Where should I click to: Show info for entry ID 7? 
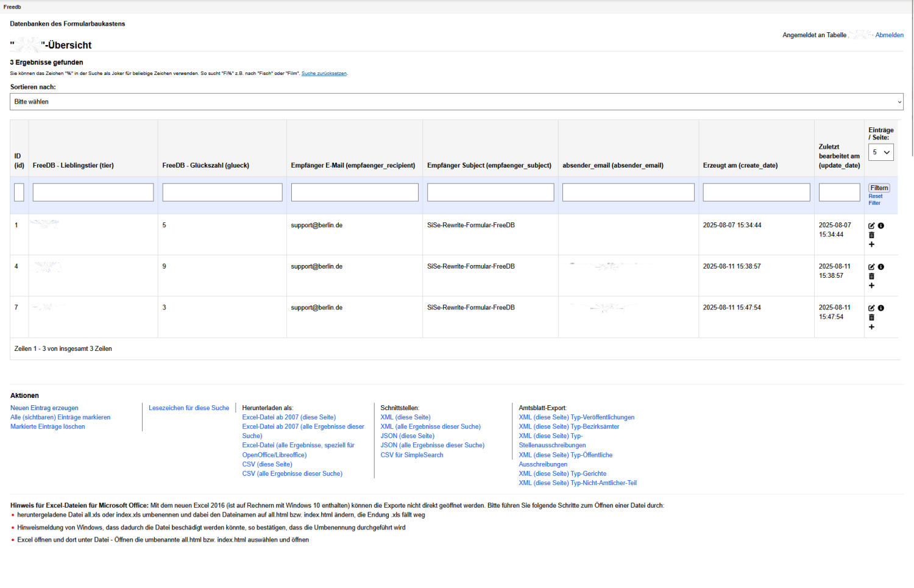[x=881, y=308]
